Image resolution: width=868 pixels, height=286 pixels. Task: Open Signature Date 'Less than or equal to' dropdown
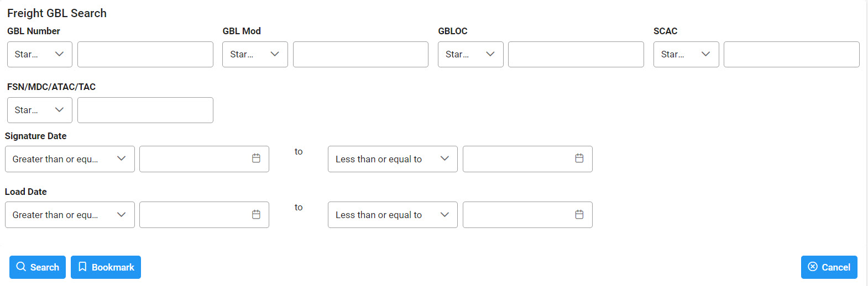click(x=393, y=159)
